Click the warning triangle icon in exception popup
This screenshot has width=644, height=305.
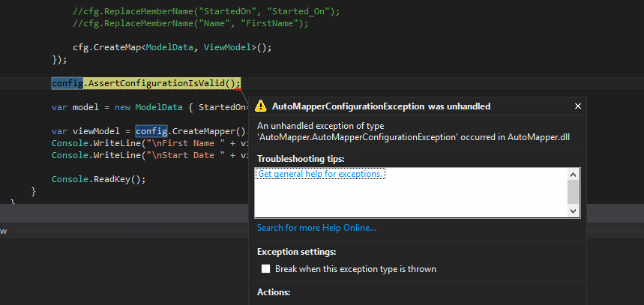point(261,106)
